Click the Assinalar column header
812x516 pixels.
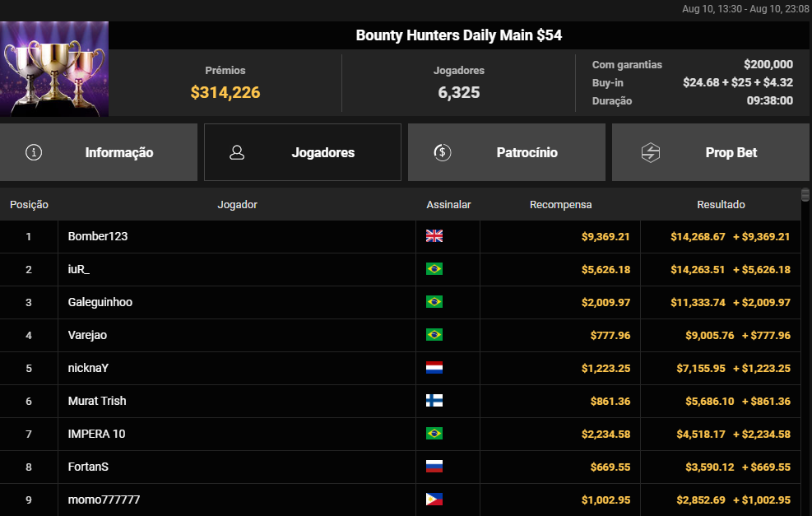(448, 205)
